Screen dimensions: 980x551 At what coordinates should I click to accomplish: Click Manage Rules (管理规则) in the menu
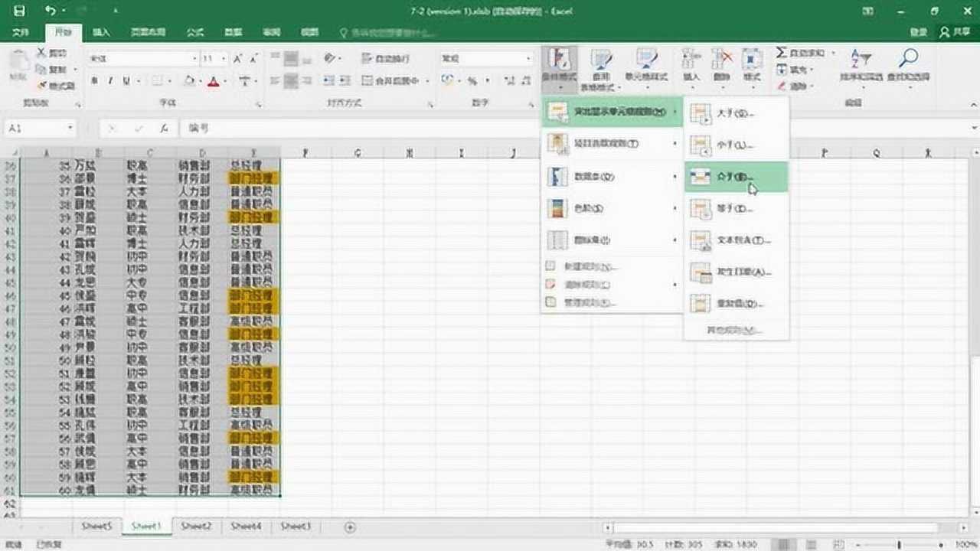[612, 302]
